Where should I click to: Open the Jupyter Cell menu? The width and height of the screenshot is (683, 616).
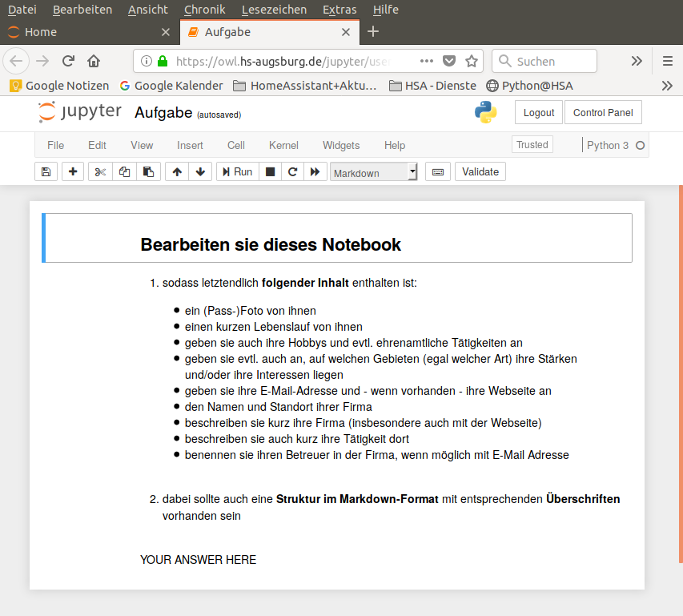(x=236, y=145)
